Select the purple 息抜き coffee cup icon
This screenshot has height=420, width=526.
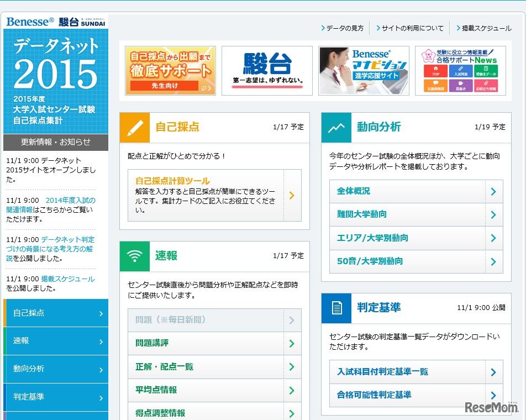coord(461,83)
